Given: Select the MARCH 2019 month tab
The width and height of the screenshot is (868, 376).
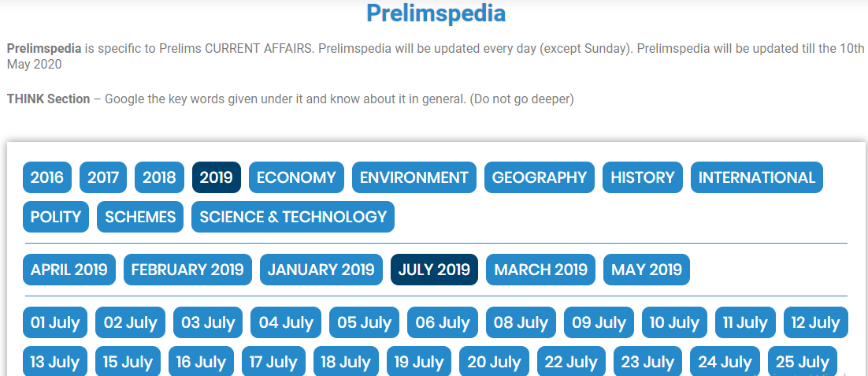Looking at the screenshot, I should 541,270.
